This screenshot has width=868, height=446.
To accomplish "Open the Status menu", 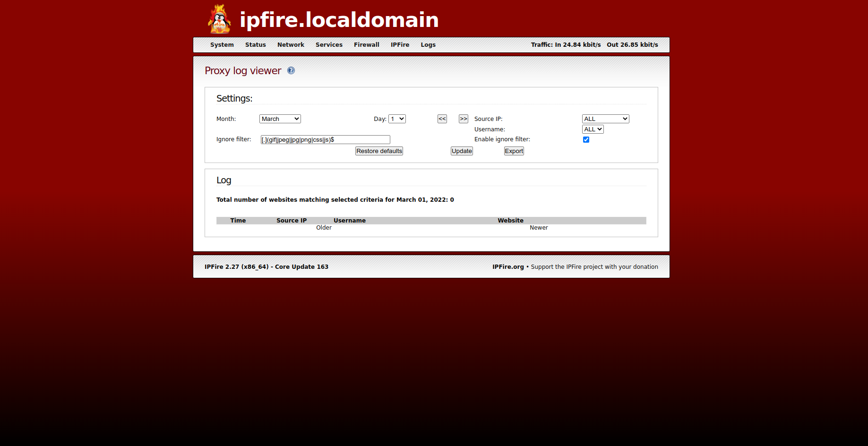I will click(x=256, y=45).
